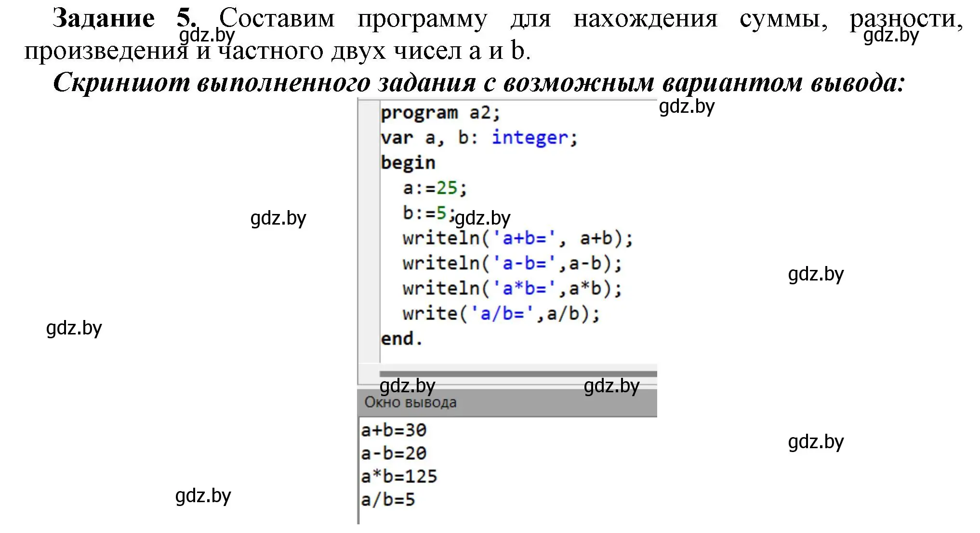This screenshot has width=980, height=533.
Task: Click the writeln('a-b=',a-b) line
Action: pos(513,264)
